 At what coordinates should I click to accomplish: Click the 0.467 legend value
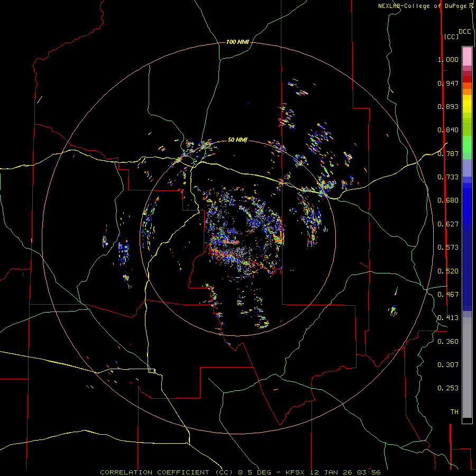(448, 295)
